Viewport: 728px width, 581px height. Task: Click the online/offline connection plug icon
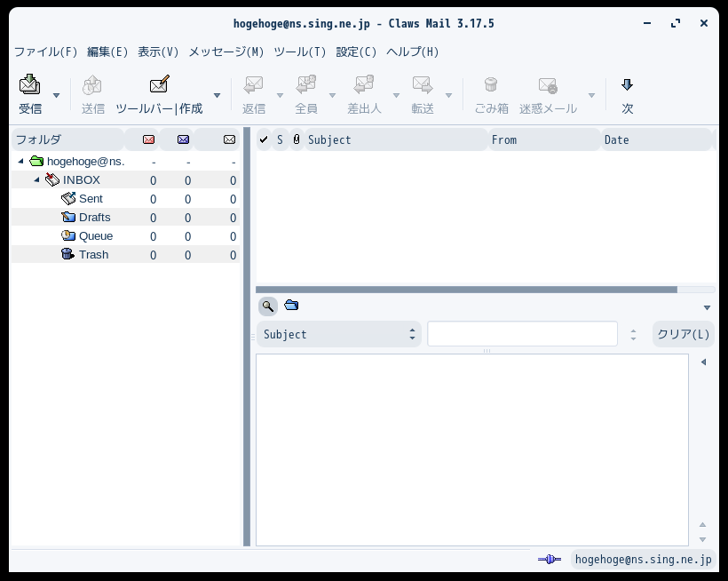coord(550,559)
